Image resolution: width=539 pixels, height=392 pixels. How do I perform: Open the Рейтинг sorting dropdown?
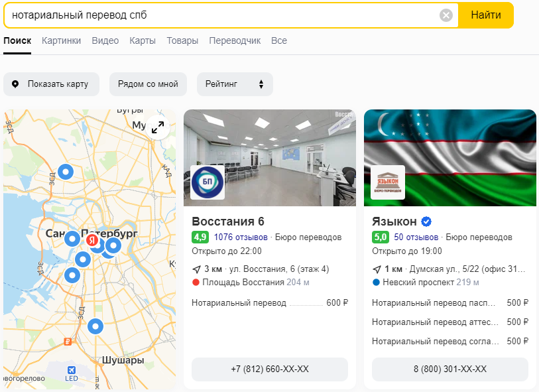pos(235,84)
